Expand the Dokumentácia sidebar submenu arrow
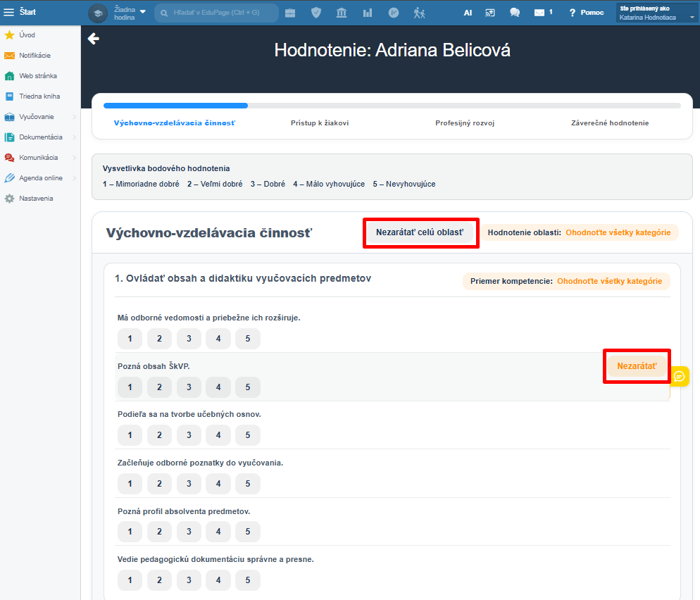Viewport: 700px width, 600px height. pyautogui.click(x=75, y=137)
